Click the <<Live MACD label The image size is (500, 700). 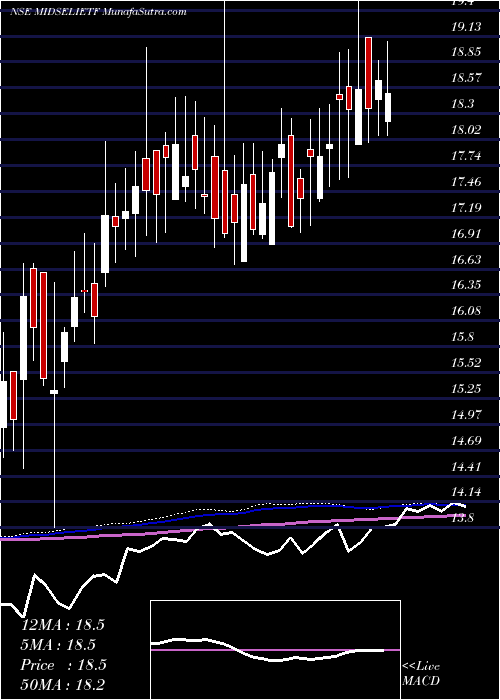pos(421,673)
